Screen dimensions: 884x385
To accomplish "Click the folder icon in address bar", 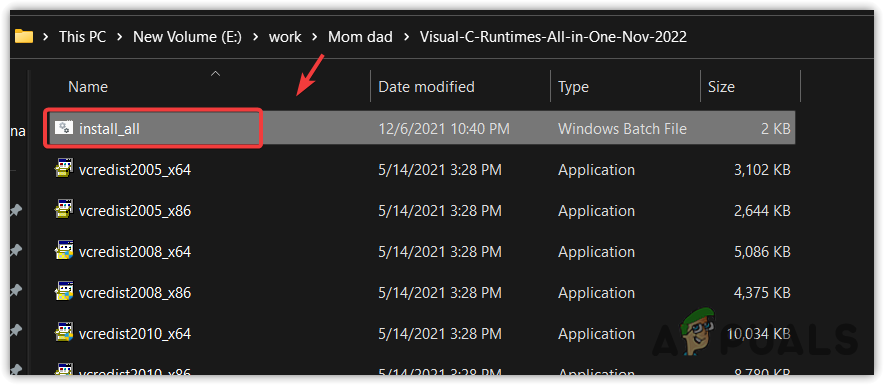I will (24, 37).
